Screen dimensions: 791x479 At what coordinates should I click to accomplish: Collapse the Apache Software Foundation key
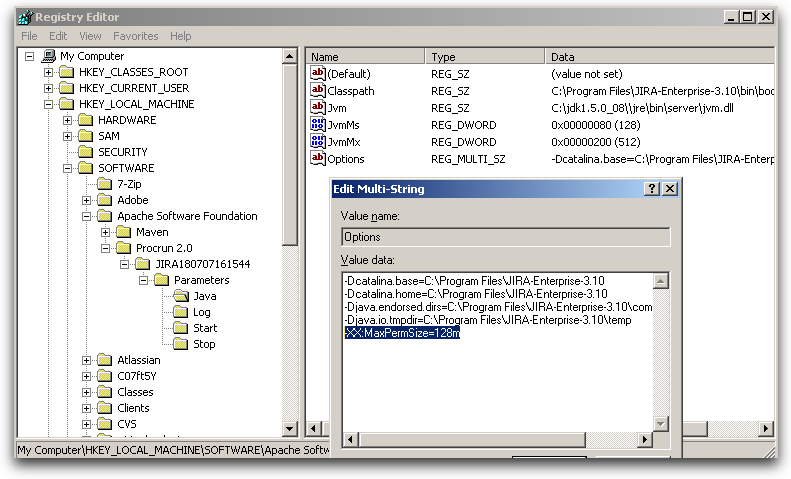87,216
